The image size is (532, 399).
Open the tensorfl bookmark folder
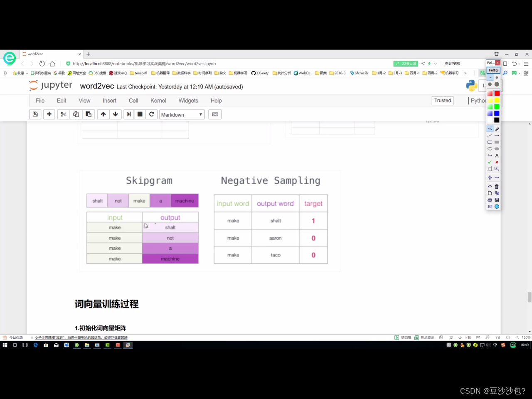pyautogui.click(x=138, y=73)
